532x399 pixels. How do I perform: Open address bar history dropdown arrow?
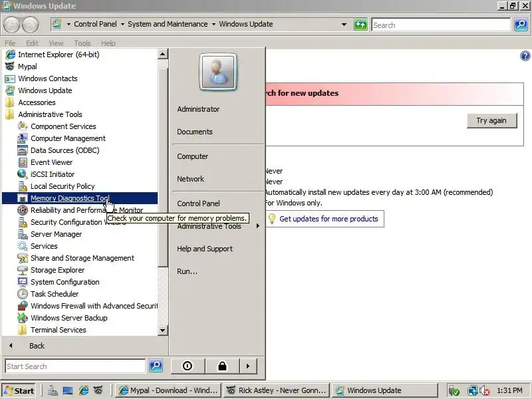click(344, 25)
